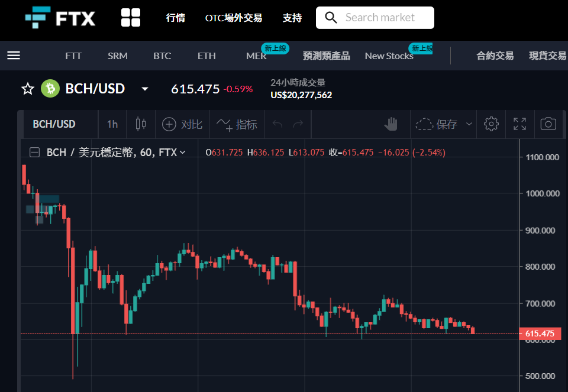Screen dimensions: 568x392
Task: Take a chart snapshot with camera icon
Action: 548,124
